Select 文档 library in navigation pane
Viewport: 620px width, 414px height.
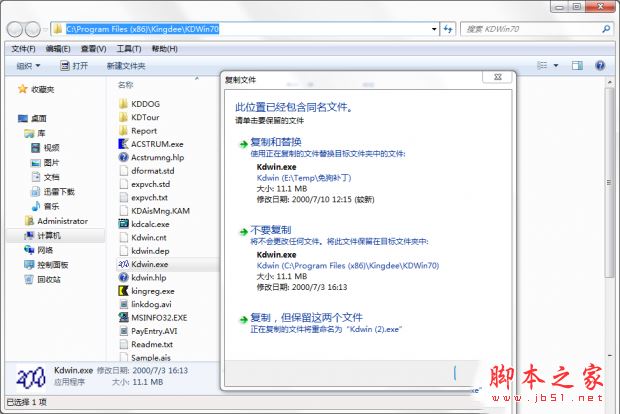tap(45, 177)
